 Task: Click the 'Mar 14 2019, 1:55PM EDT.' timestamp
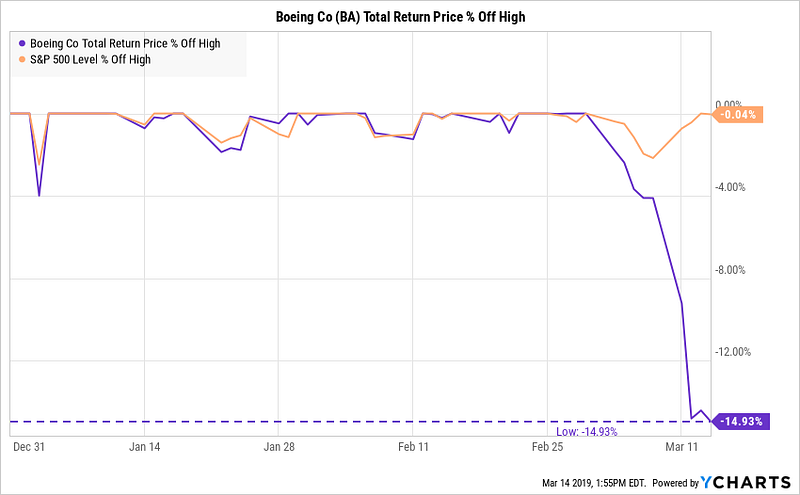coord(594,483)
